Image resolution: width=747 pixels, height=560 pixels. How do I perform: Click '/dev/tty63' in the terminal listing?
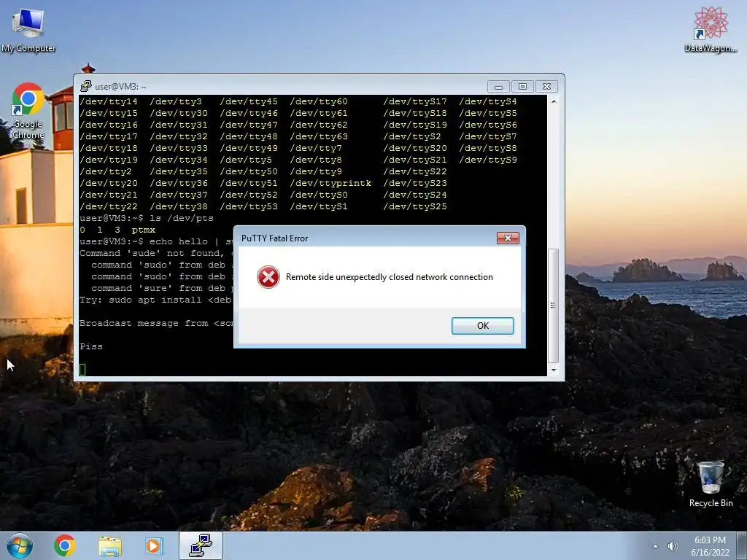[x=319, y=136]
